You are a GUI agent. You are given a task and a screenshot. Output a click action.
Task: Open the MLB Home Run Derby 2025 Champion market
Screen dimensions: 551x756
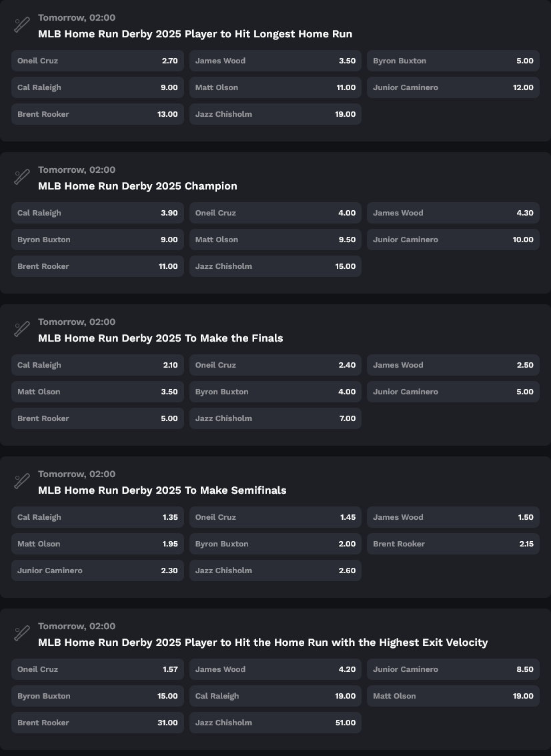137,186
